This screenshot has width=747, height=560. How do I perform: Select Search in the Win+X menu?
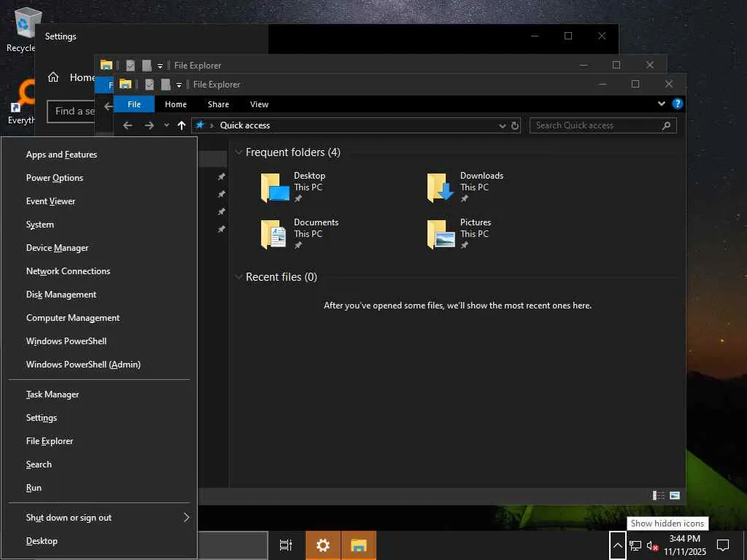pos(99,464)
